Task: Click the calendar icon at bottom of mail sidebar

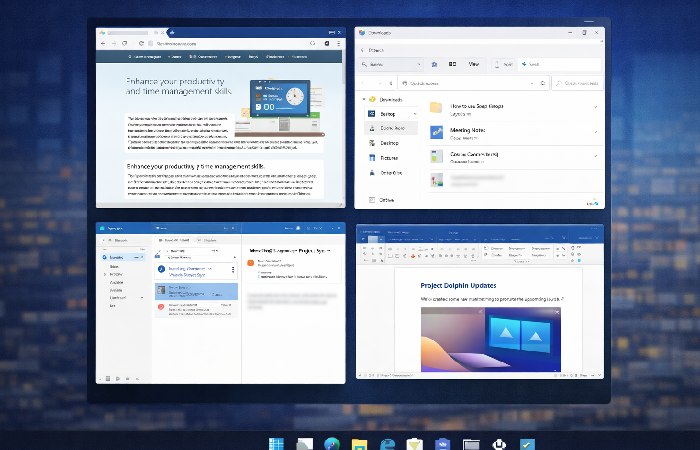Action: [108, 379]
